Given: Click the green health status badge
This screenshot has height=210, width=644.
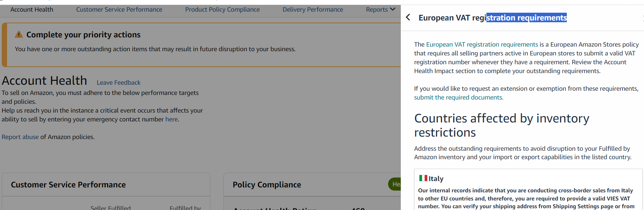Looking at the screenshot, I should (395, 184).
